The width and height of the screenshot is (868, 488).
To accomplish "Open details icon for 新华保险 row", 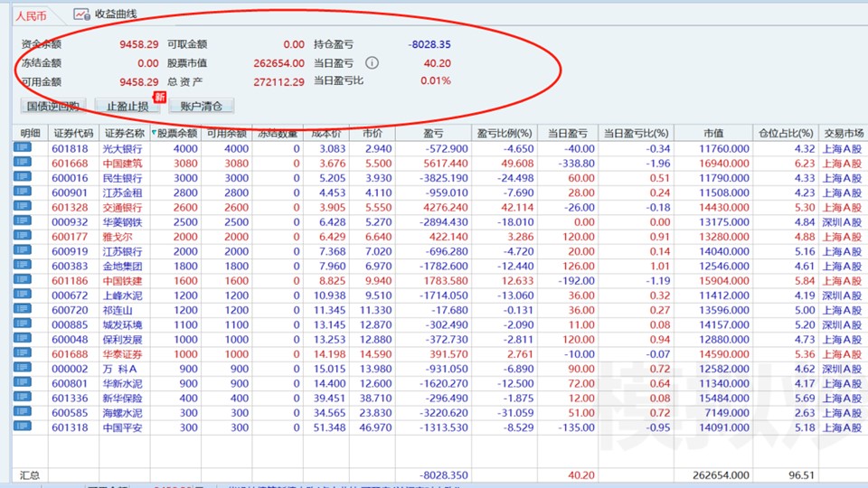I will pyautogui.click(x=23, y=397).
